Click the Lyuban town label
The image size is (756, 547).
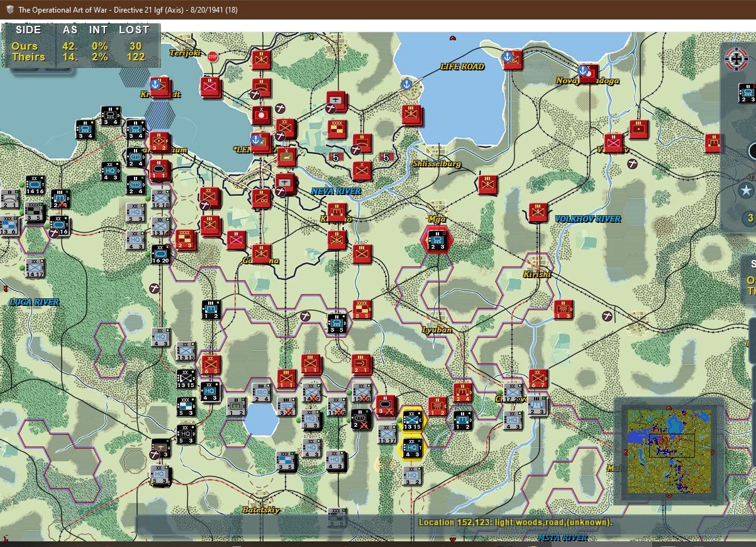pos(437,330)
